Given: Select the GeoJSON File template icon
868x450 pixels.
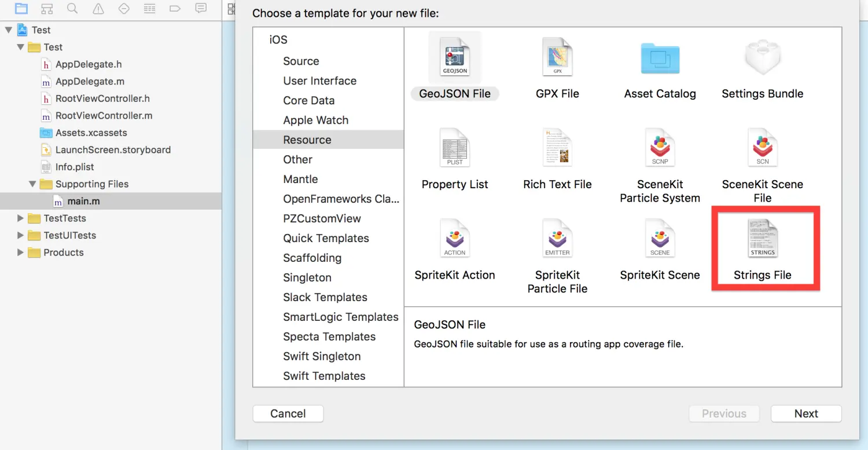Looking at the screenshot, I should (x=455, y=57).
